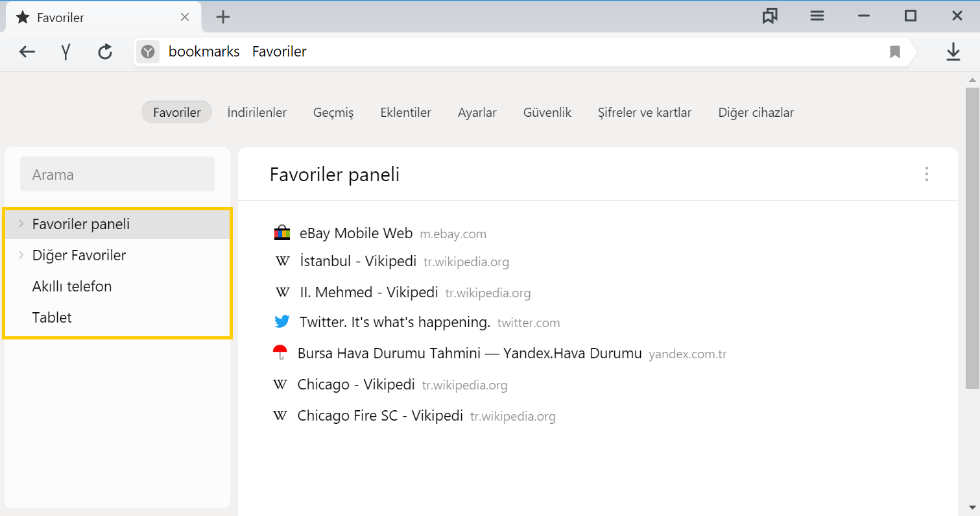Click the red umbrella weather icon

tap(280, 353)
